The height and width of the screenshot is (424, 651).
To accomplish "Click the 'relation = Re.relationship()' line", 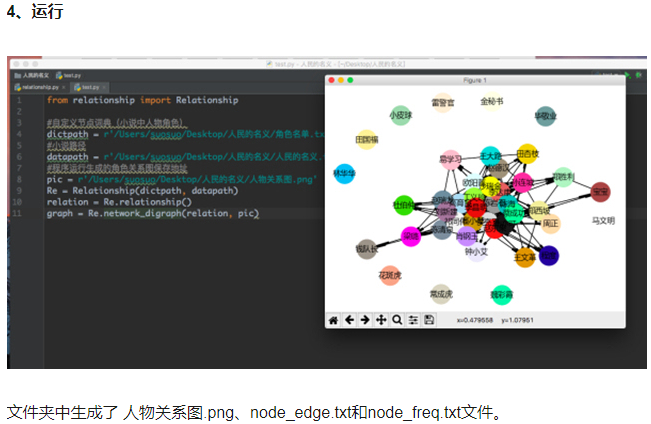I will pyautogui.click(x=119, y=202).
